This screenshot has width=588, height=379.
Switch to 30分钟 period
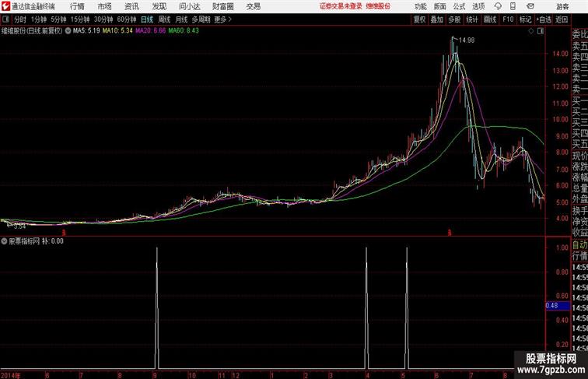[x=103, y=19]
